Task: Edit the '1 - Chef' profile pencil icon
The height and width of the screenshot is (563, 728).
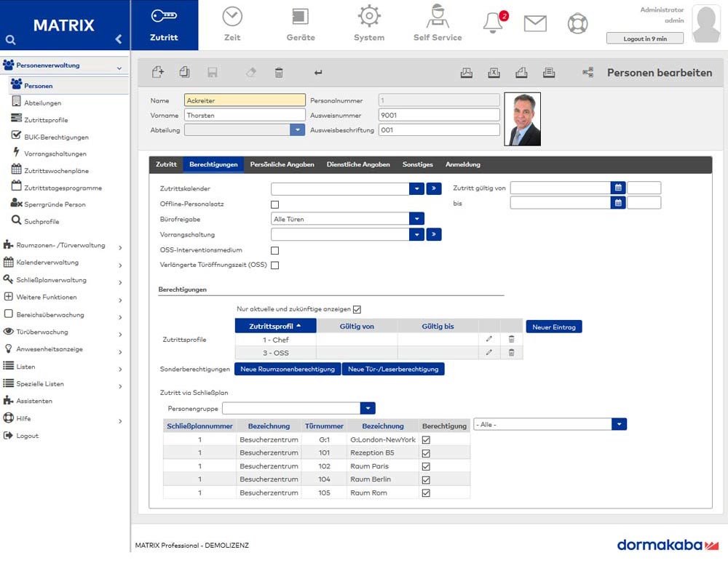Action: (489, 340)
